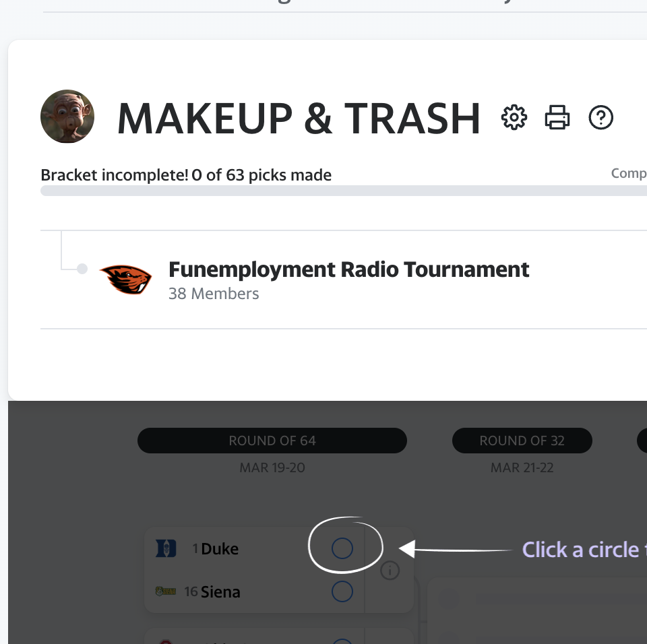This screenshot has height=644, width=647.
Task: Click the picks progress bar
Action: (337, 191)
